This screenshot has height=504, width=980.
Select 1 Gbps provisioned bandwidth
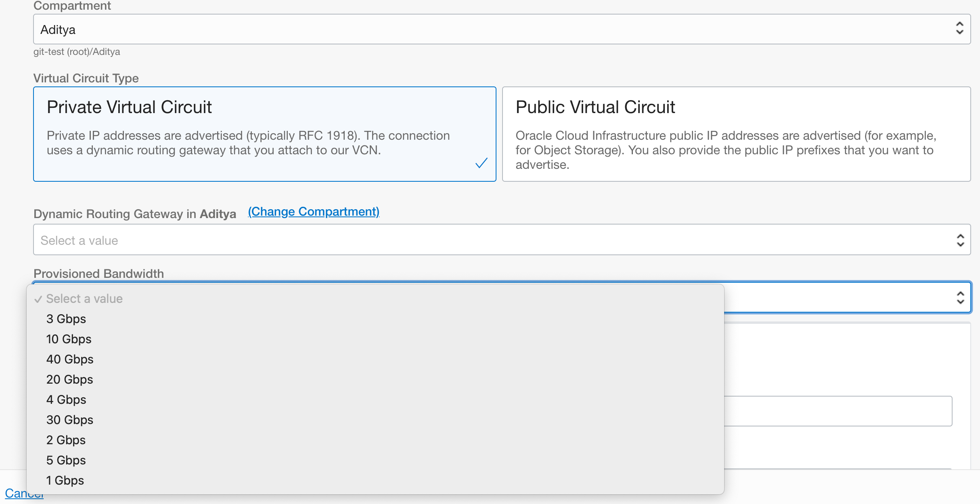(65, 481)
